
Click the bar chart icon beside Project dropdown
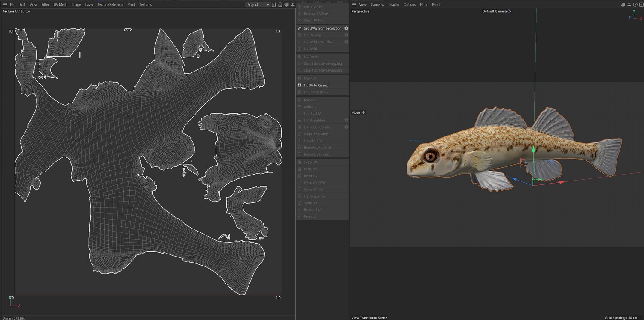(274, 4)
